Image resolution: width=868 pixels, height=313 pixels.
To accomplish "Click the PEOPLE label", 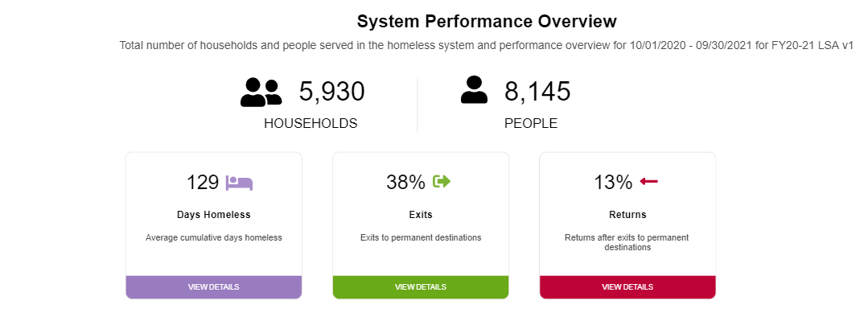I will pos(531,123).
